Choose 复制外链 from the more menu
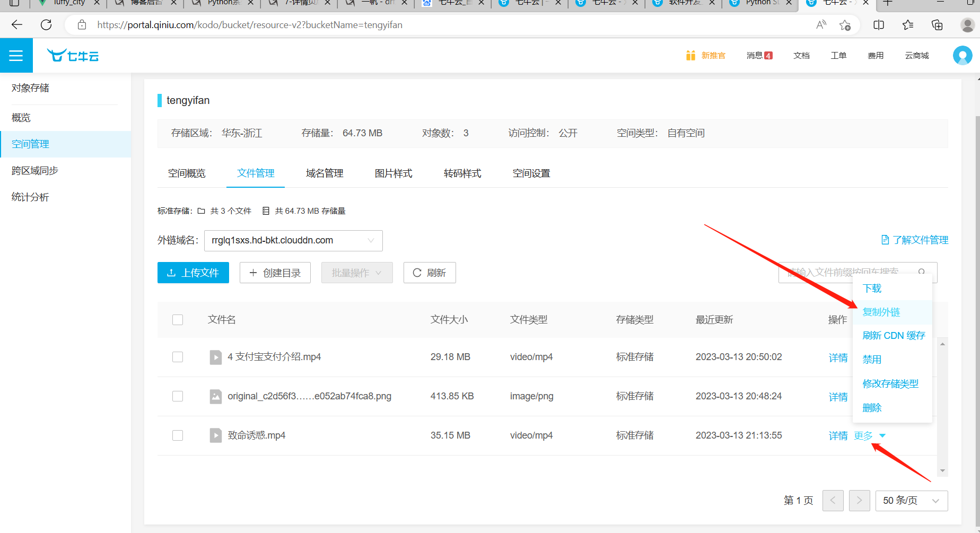Image resolution: width=980 pixels, height=533 pixels. click(x=892, y=312)
